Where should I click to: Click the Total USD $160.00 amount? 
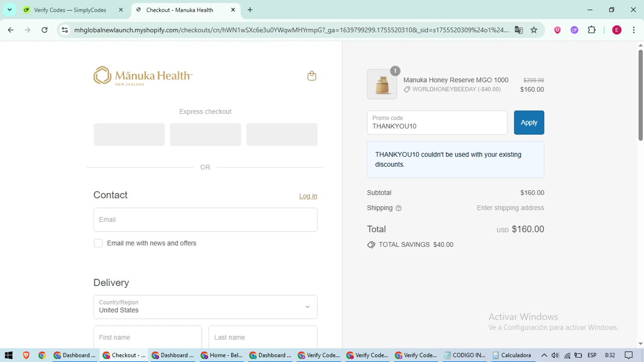pyautogui.click(x=520, y=229)
